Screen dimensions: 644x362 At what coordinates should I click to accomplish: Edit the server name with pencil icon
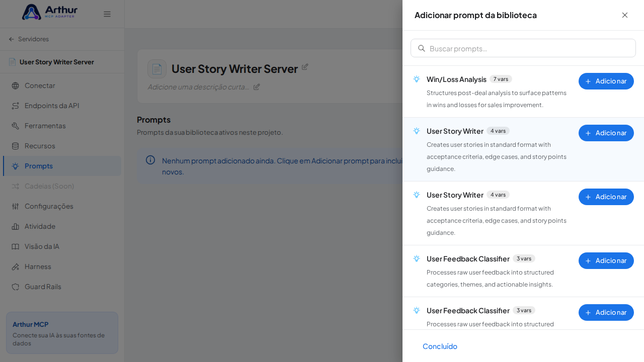(x=305, y=67)
